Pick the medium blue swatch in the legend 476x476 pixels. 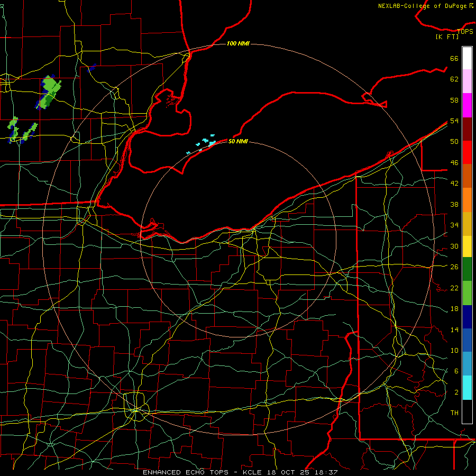[467, 340]
